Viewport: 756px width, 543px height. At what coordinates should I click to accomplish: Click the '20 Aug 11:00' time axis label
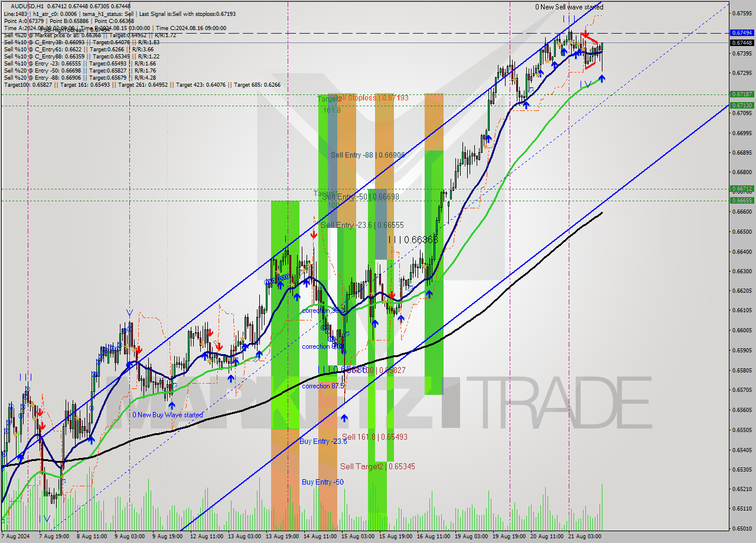tap(546, 537)
